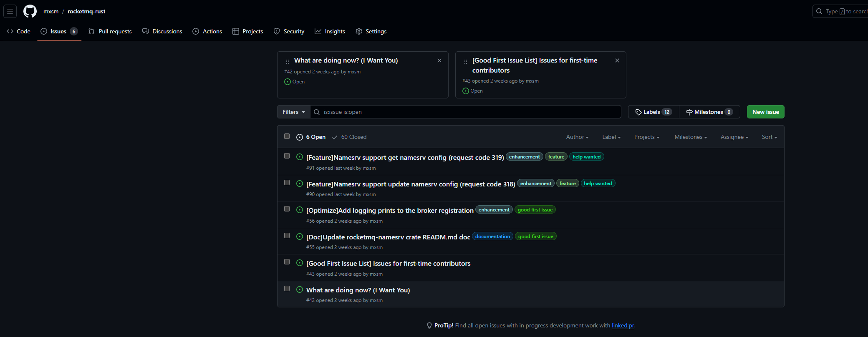Open the Milestones 0 page

tap(709, 112)
